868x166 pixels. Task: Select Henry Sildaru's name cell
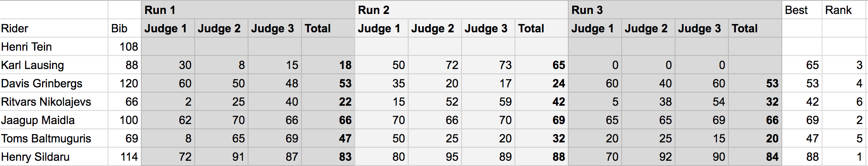(x=54, y=156)
